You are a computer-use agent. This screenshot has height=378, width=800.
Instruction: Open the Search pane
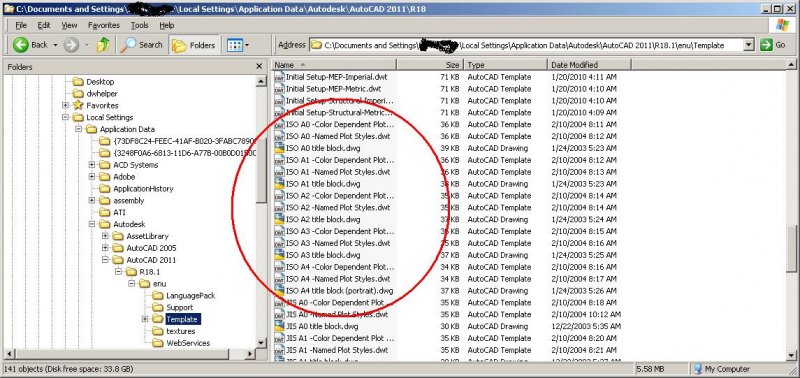coord(142,45)
